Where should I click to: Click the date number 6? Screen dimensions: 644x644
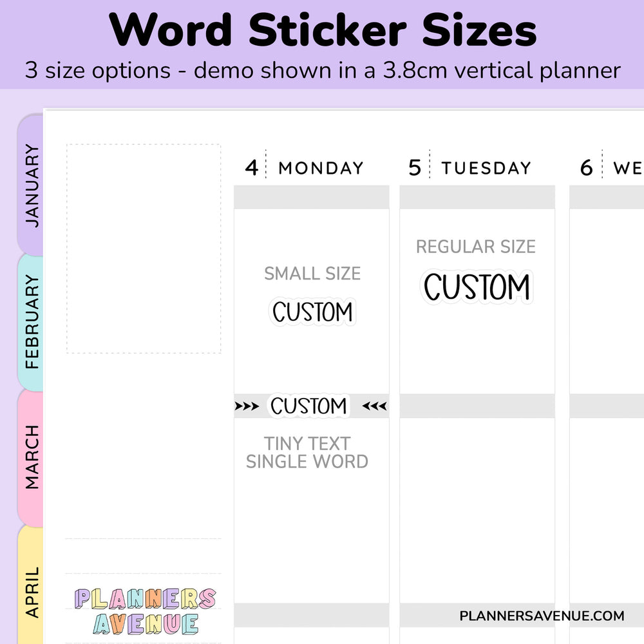click(x=586, y=168)
